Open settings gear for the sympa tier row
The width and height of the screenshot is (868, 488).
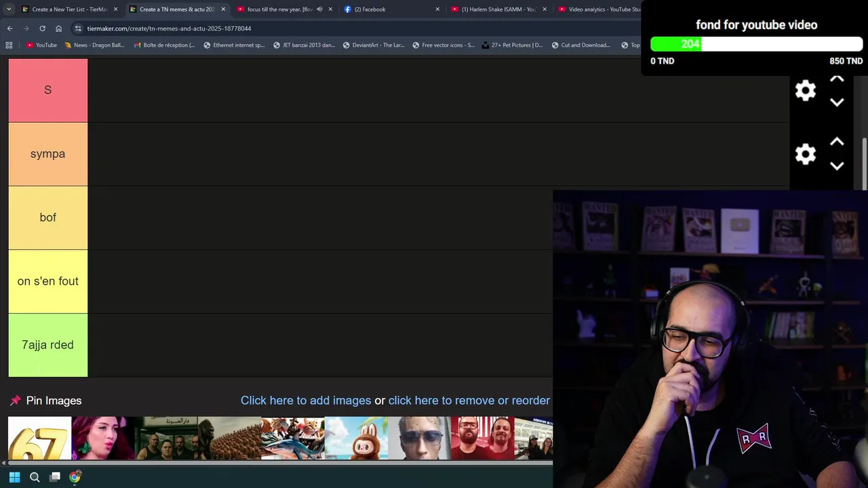pyautogui.click(x=805, y=154)
